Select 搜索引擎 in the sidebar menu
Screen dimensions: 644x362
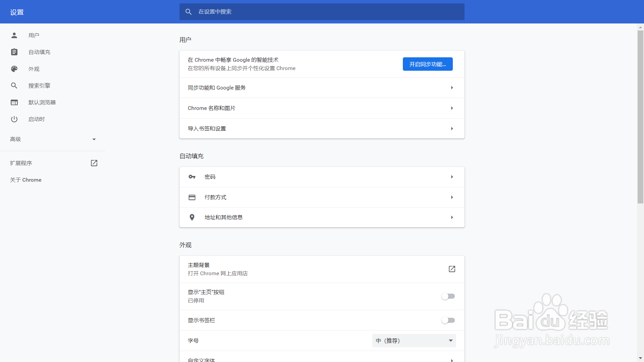pyautogui.click(x=39, y=85)
